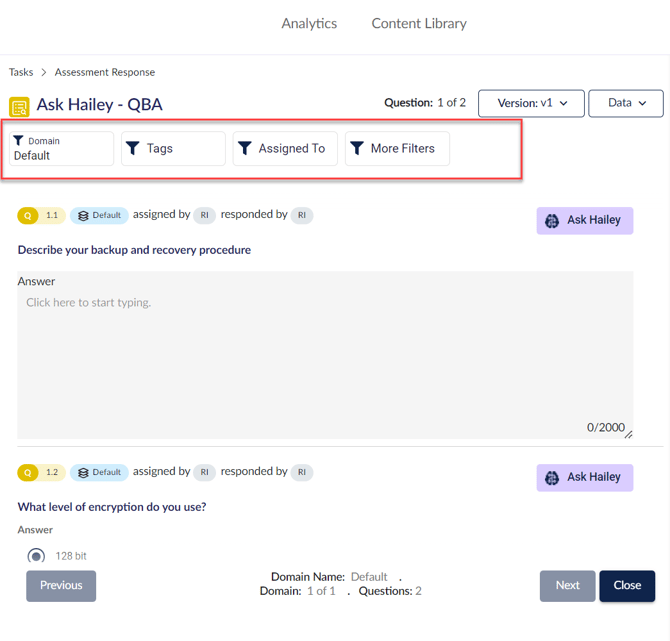Screen dimensions: 670x641
Task: Switch to the Analytics tab
Action: tap(309, 24)
